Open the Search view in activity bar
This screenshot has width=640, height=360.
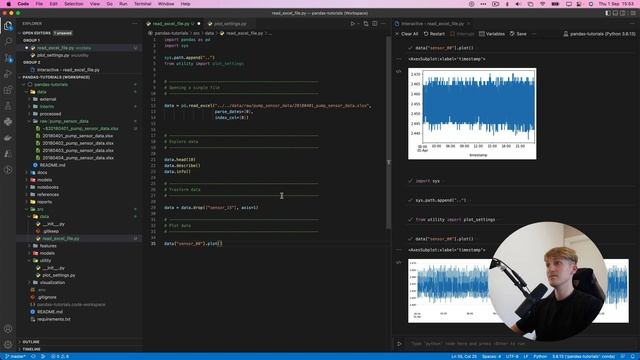coord(8,42)
